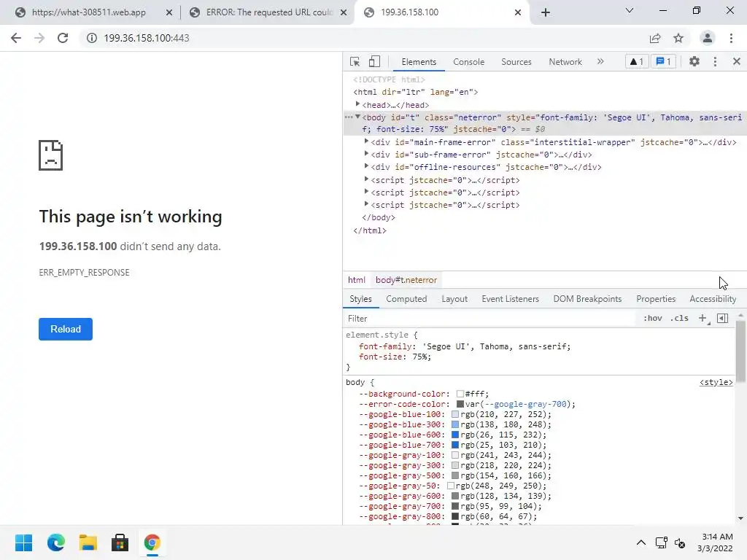747x560 pixels.
Task: Collapse the body element node
Action: tap(357, 117)
